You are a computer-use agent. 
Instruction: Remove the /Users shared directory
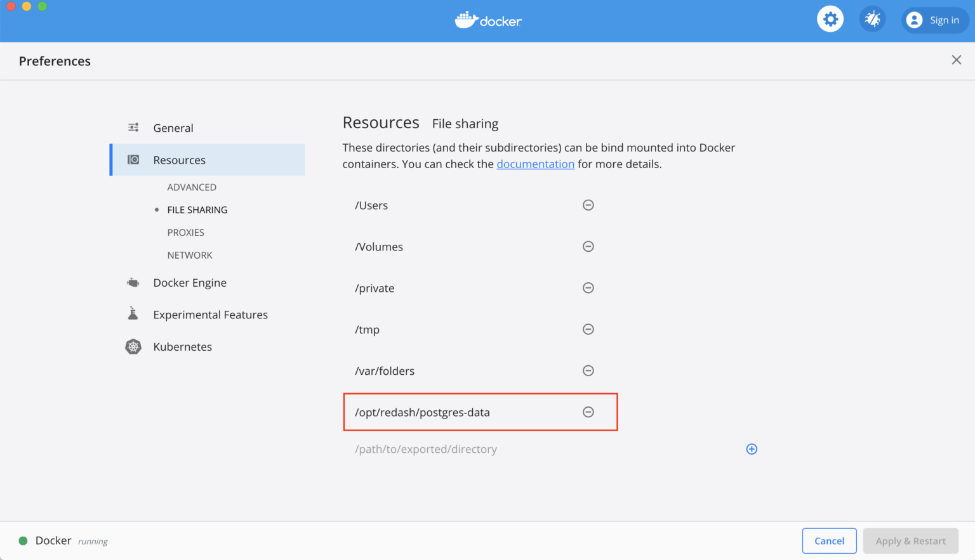point(588,205)
